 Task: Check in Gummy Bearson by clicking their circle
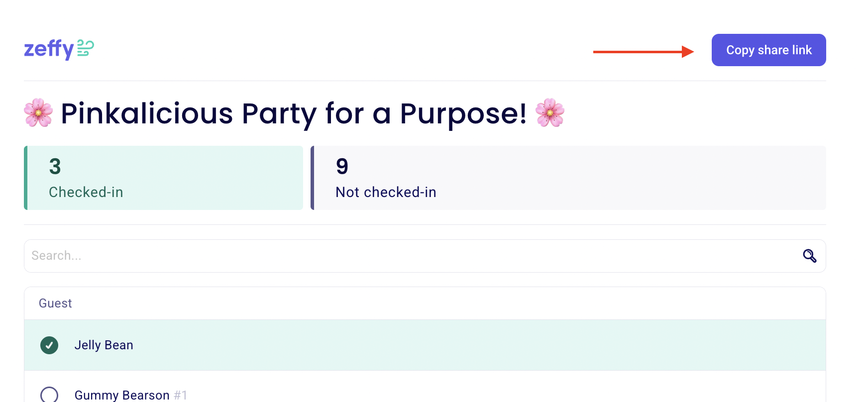[49, 395]
